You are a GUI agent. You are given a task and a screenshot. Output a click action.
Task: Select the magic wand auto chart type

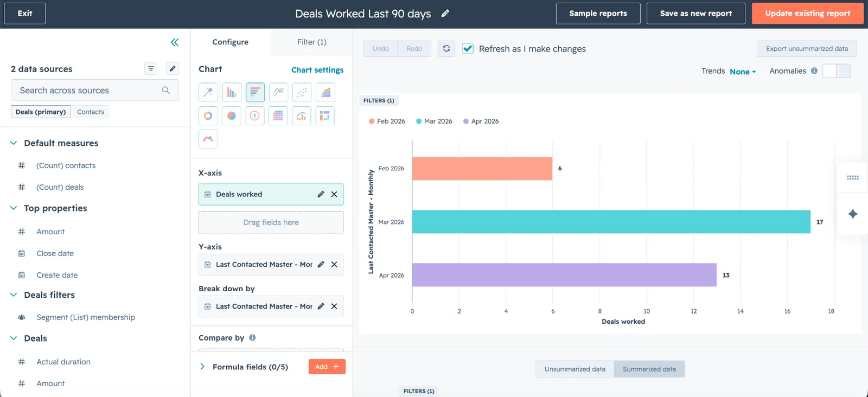(x=208, y=92)
